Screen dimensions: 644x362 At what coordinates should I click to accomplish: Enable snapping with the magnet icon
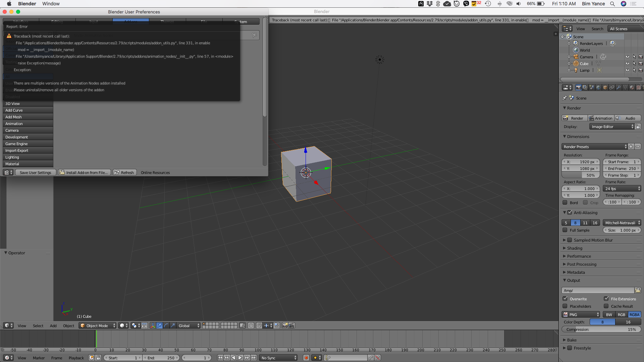click(259, 325)
